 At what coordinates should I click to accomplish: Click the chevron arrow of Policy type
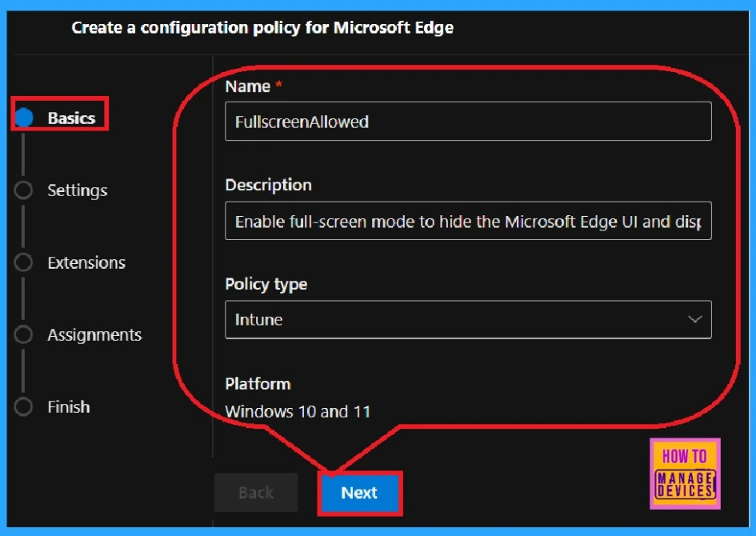pos(694,319)
